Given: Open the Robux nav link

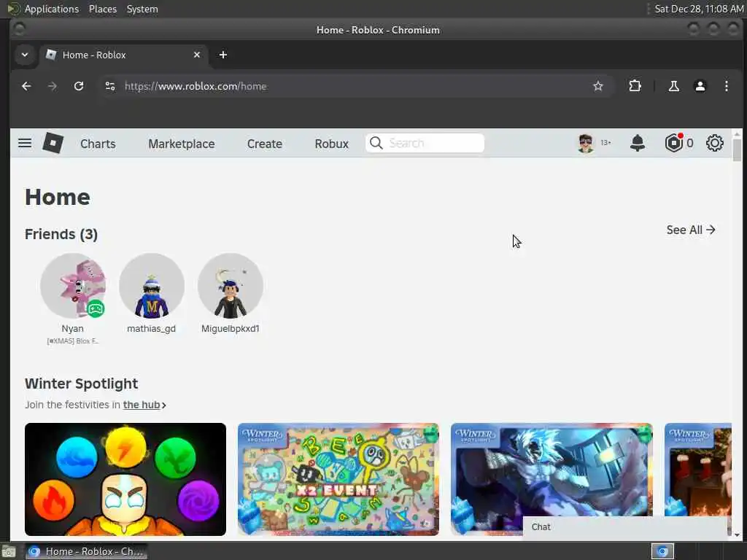Looking at the screenshot, I should (332, 144).
